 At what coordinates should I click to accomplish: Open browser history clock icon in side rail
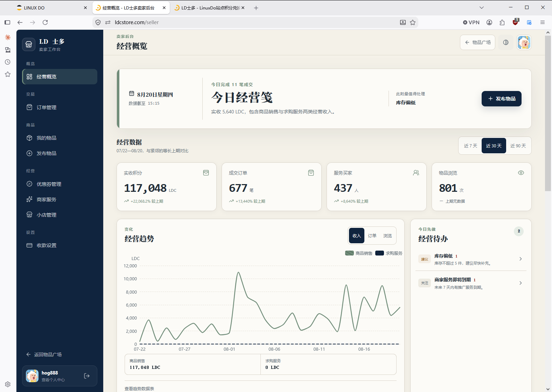click(x=7, y=62)
